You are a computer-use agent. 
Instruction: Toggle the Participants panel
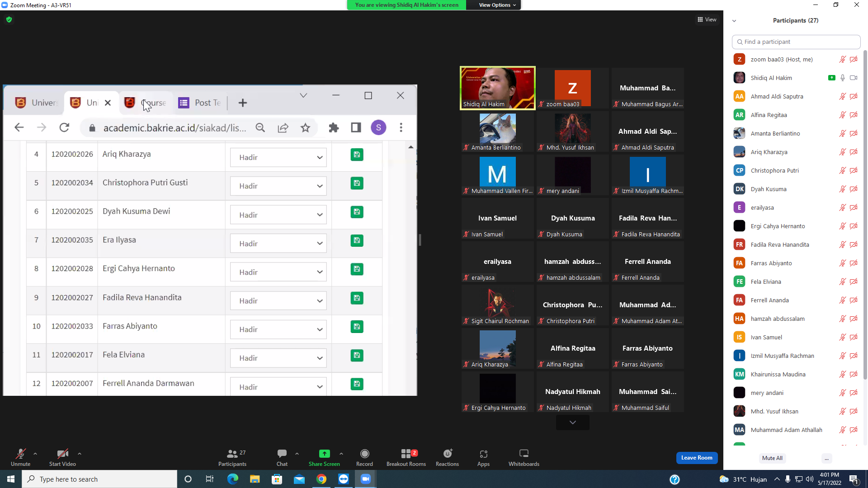[x=232, y=457]
